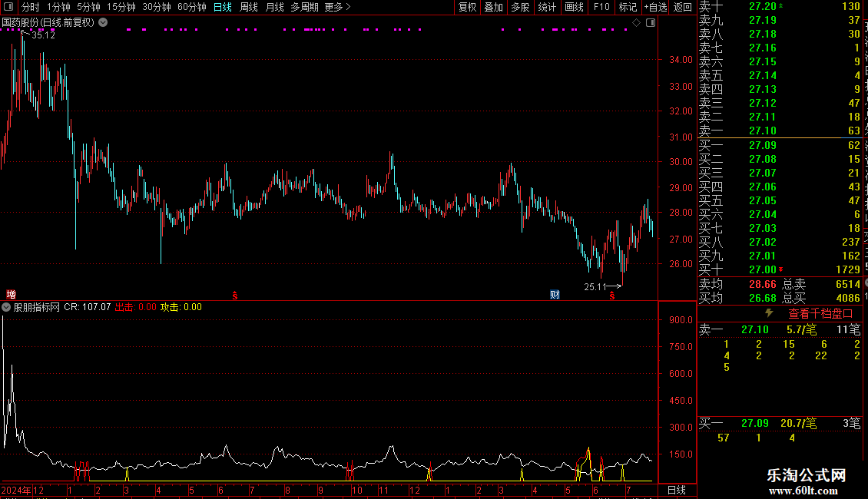Click the 叠加 overlay button
Image resolution: width=868 pixels, height=499 pixels.
click(x=494, y=7)
